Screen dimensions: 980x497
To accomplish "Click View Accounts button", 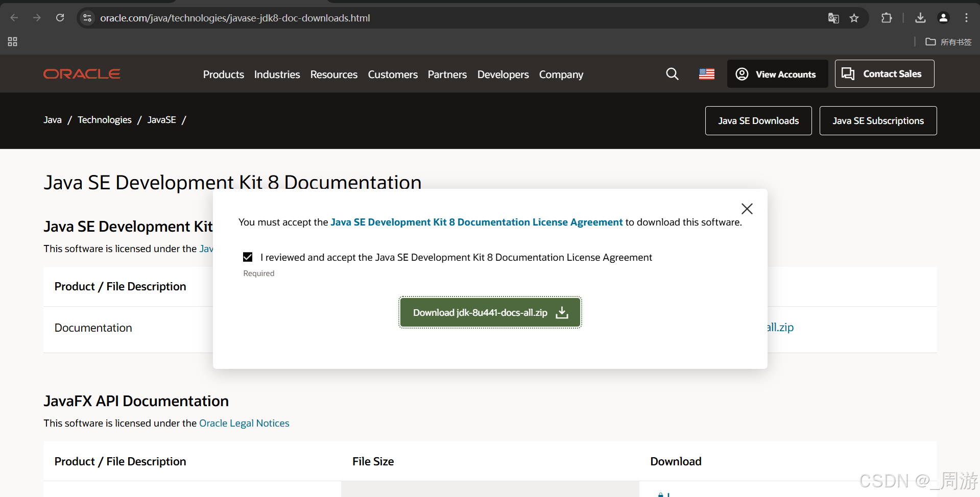I will tap(778, 74).
